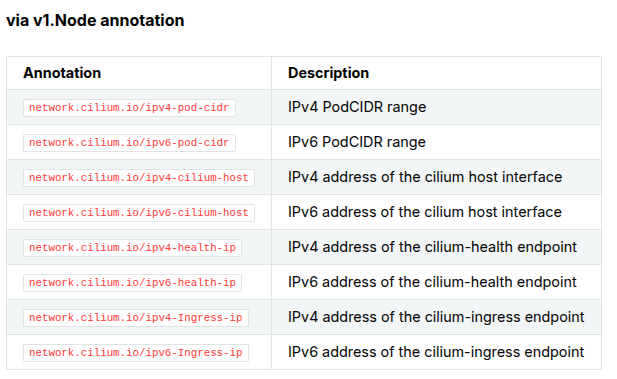Click network.cilium.io/ipv6-pod-cidr code label
This screenshot has width=617, height=379.
click(129, 143)
